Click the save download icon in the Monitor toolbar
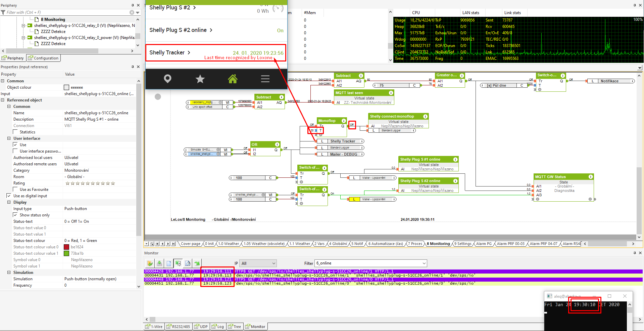Screen dimensions: 644x331 159,263
